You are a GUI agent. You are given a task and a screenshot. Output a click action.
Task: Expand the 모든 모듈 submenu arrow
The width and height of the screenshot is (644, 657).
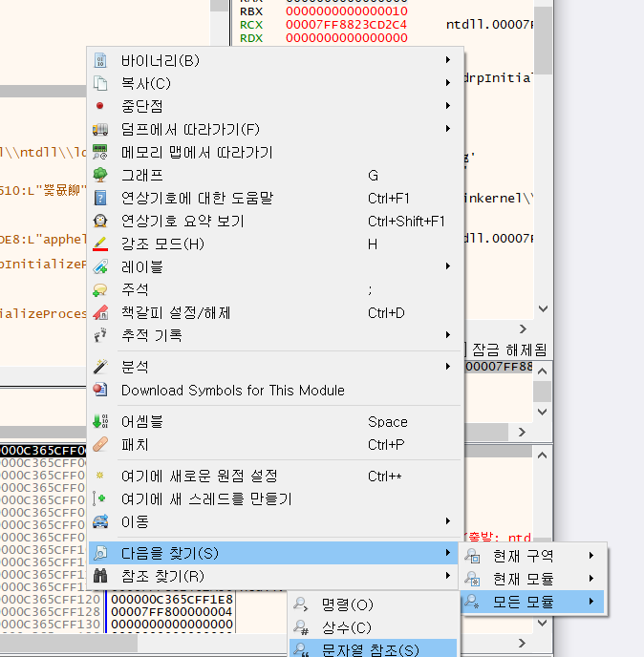[591, 602]
